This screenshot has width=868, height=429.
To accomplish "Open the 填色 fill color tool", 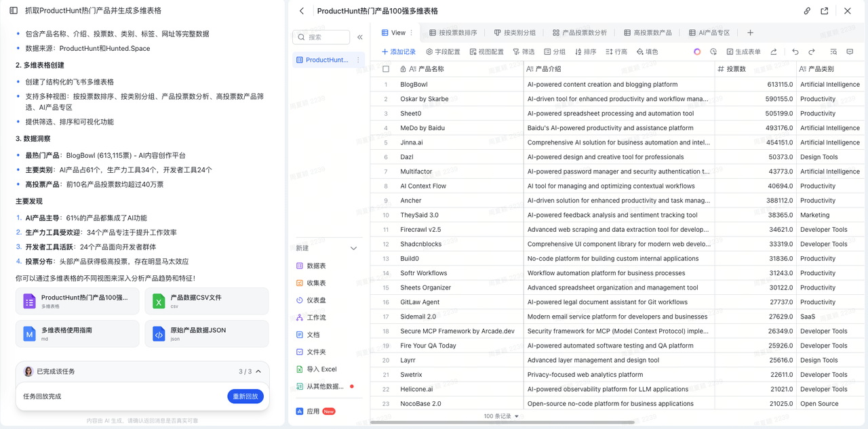I will click(x=647, y=52).
